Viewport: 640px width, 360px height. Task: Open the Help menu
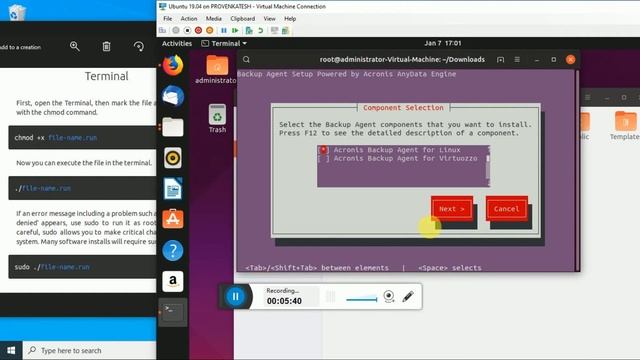pyautogui.click(x=290, y=19)
